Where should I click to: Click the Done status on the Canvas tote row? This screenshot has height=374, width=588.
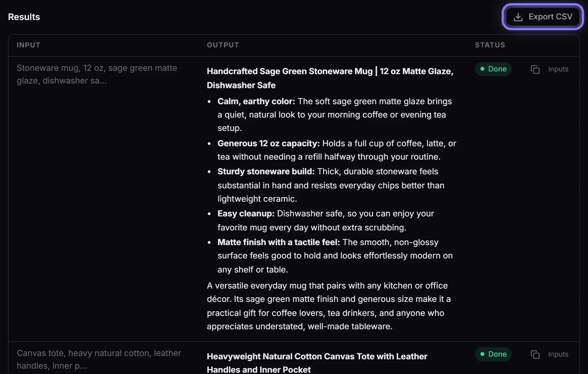[x=493, y=354]
